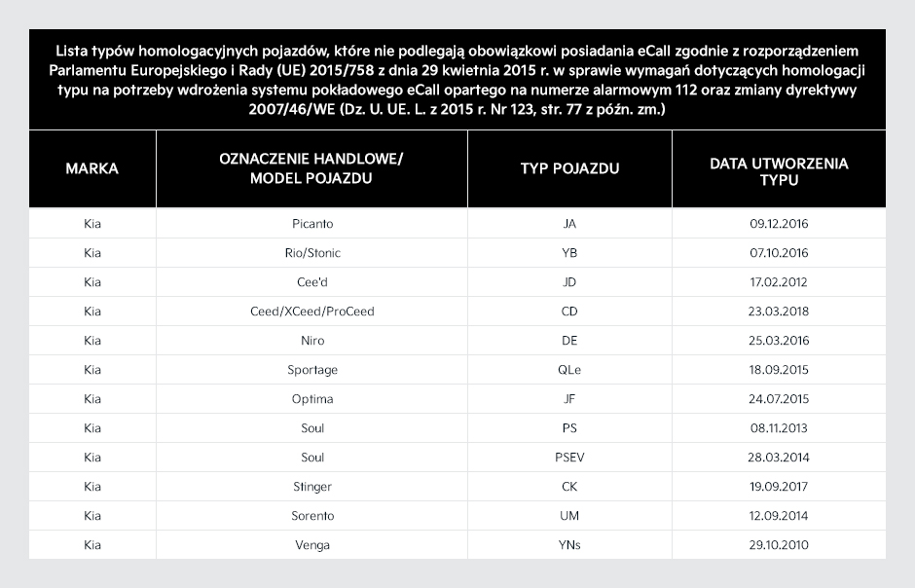Screen dimensions: 915x588
Task: Select vehicle type QLe cell
Action: pyautogui.click(x=569, y=369)
